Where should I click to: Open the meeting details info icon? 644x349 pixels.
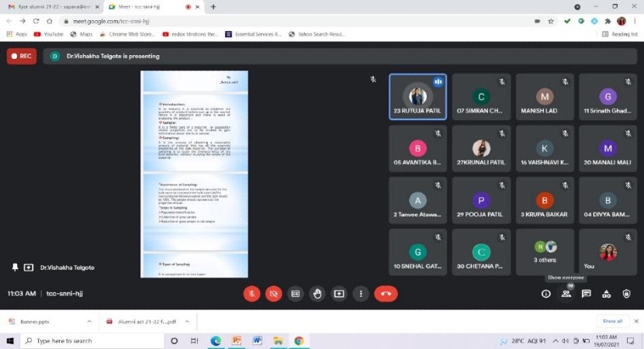[x=546, y=294]
